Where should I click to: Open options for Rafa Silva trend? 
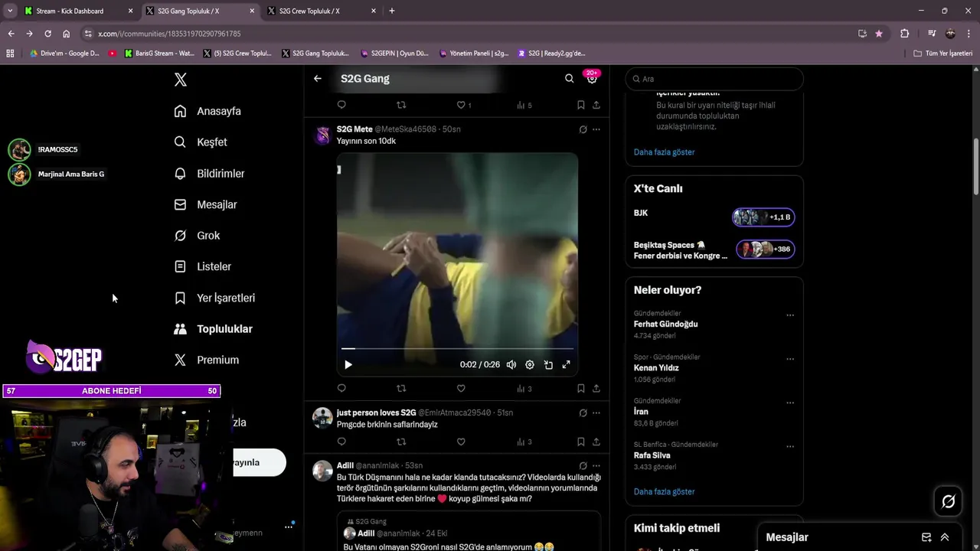point(790,446)
